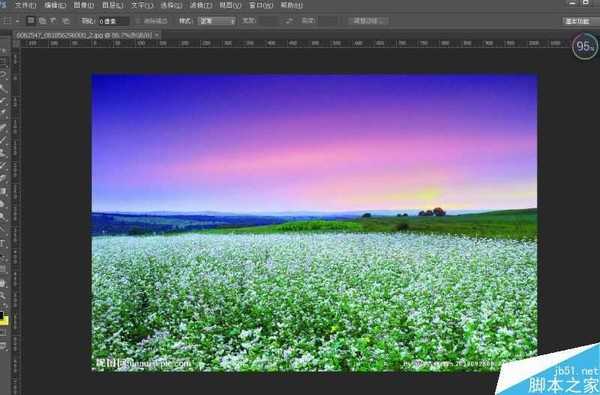The image size is (600, 395).
Task: Open the 滤镜 (Filter) menu
Action: pos(201,5)
